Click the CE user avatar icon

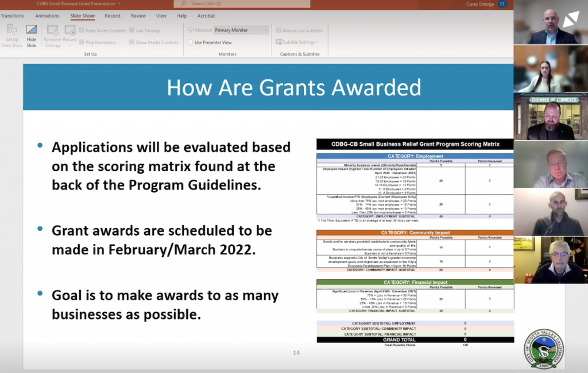pyautogui.click(x=502, y=4)
